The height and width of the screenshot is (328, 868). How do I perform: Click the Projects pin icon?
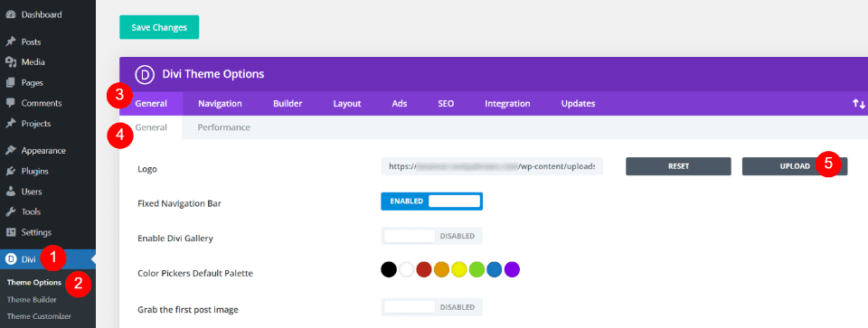coord(10,124)
